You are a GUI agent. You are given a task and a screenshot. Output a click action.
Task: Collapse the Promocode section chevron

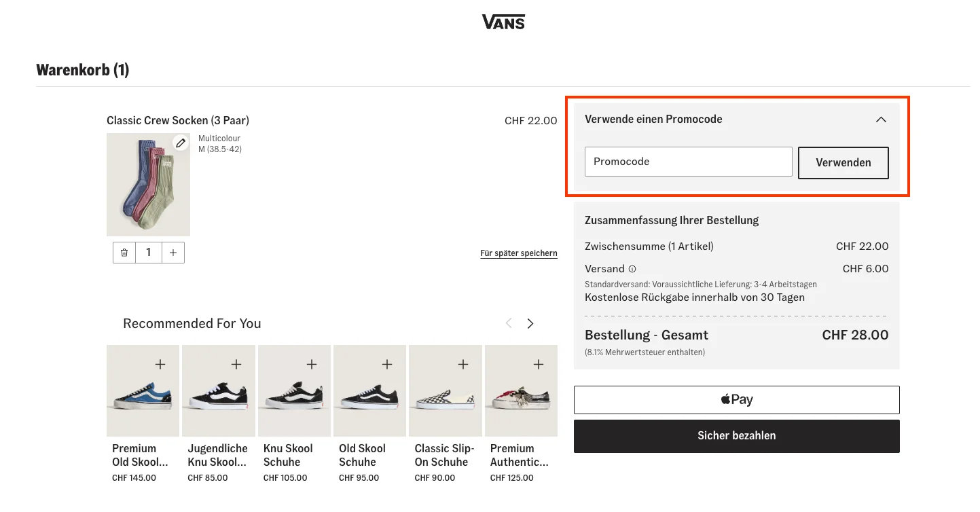tap(880, 119)
